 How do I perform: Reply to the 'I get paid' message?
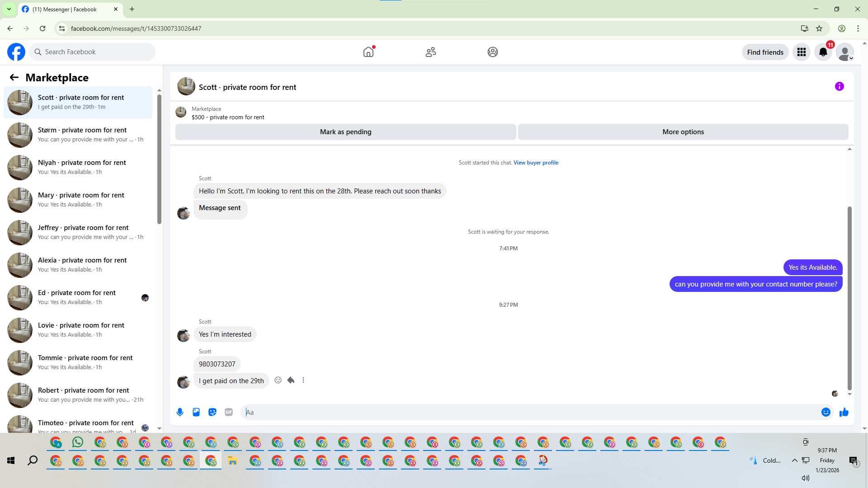coord(291,380)
